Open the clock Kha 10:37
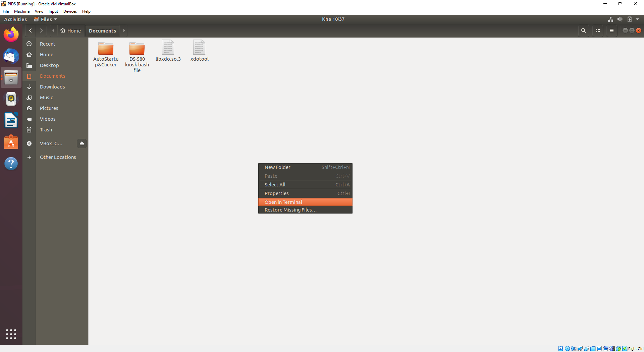This screenshot has width=644, height=352. click(x=333, y=19)
